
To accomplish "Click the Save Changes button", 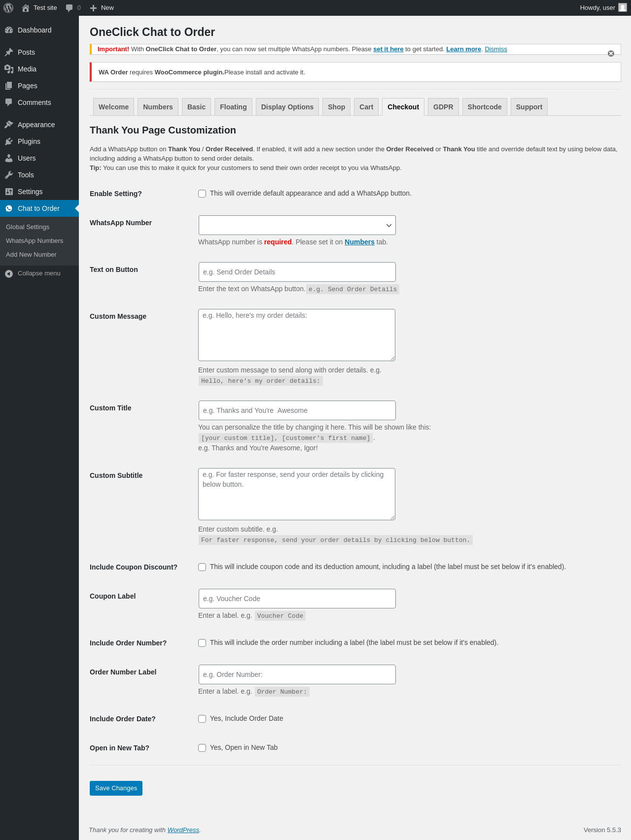I will (116, 788).
